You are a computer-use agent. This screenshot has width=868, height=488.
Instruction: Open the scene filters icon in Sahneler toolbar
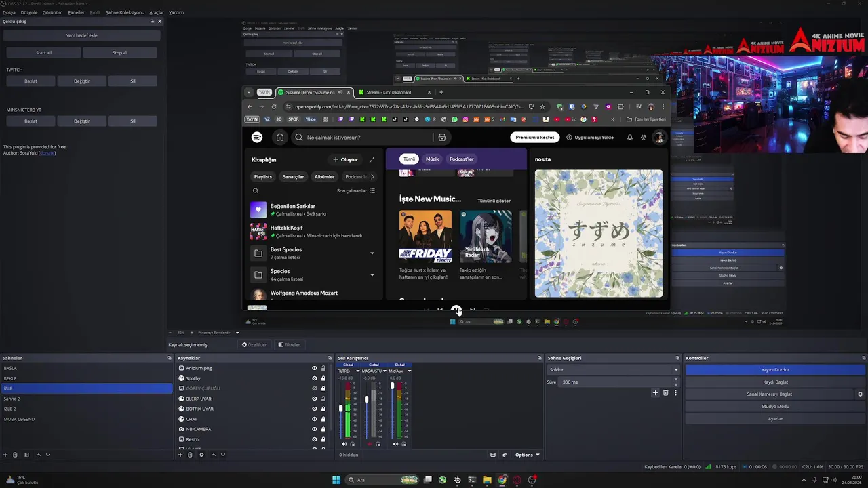pos(26,455)
